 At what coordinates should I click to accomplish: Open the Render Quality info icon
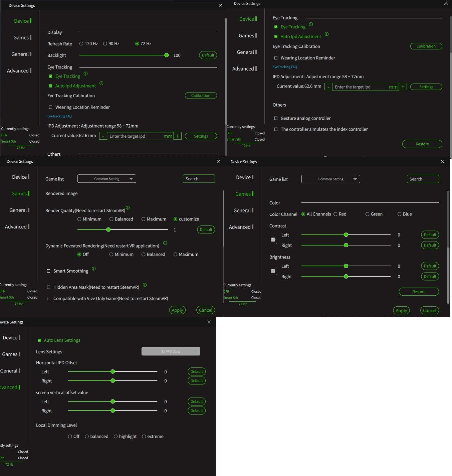point(128,208)
